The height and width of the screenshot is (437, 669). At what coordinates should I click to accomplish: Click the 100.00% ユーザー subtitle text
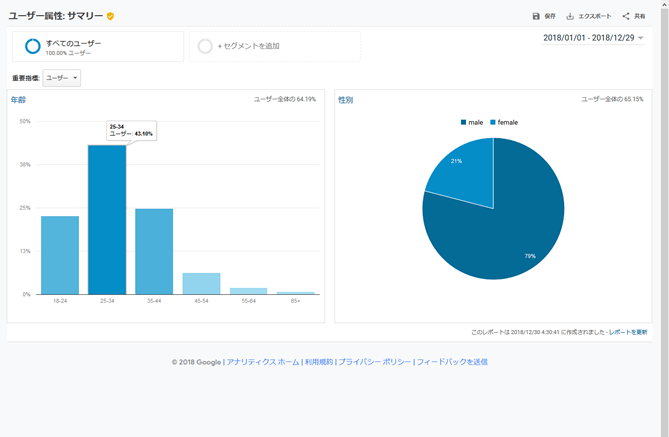tap(68, 53)
